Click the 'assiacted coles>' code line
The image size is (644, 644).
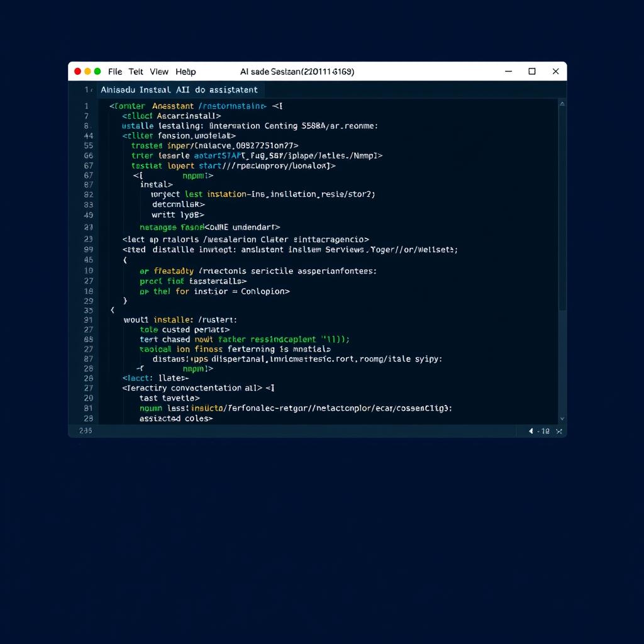(x=176, y=418)
